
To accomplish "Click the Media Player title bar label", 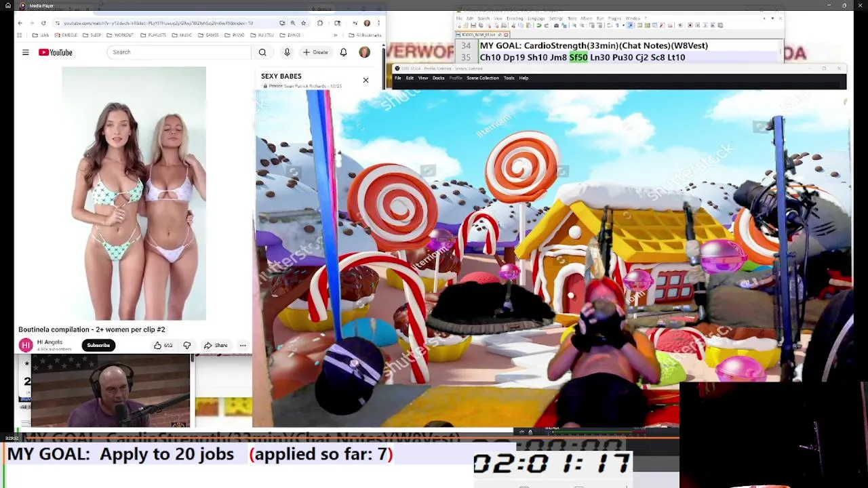I will [x=41, y=5].
